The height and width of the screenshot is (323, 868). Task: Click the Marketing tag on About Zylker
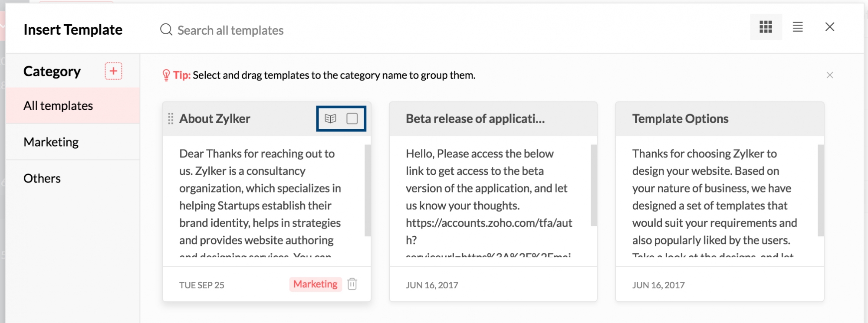(x=315, y=284)
